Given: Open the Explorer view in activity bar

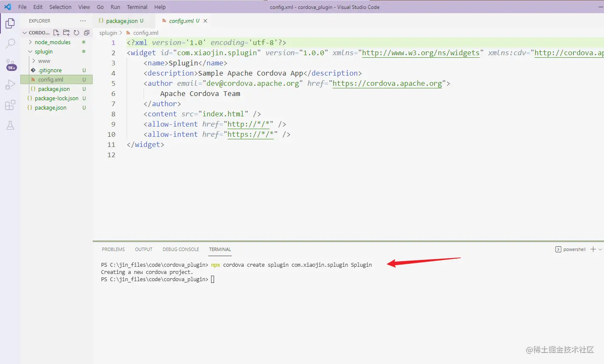Looking at the screenshot, I should tap(10, 23).
